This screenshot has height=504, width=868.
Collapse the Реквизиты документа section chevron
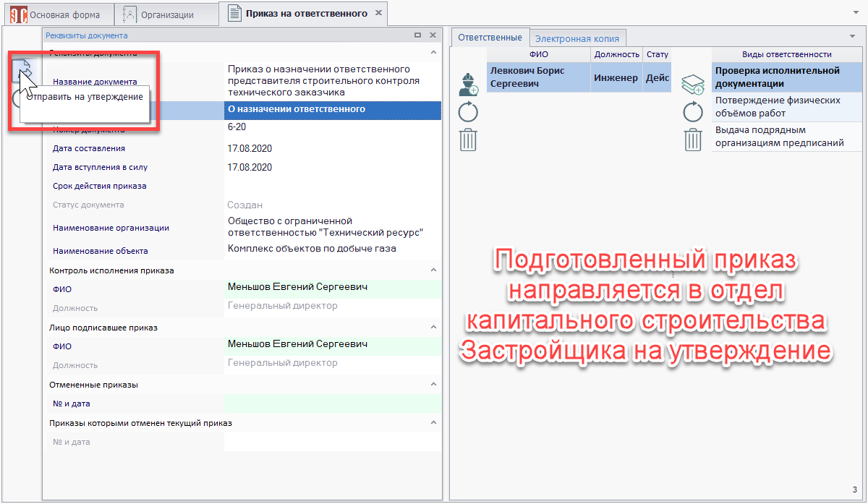pyautogui.click(x=433, y=53)
